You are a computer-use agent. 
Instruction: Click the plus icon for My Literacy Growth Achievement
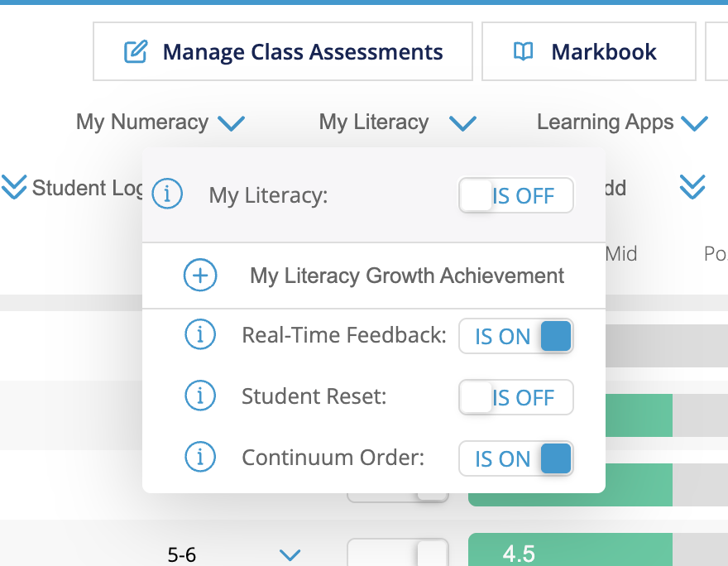click(200, 275)
